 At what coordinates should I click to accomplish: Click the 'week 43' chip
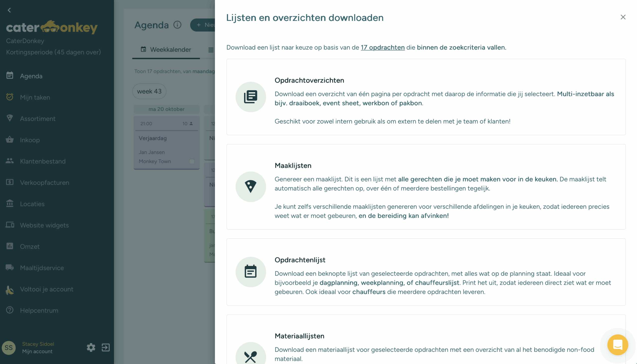pos(149,91)
